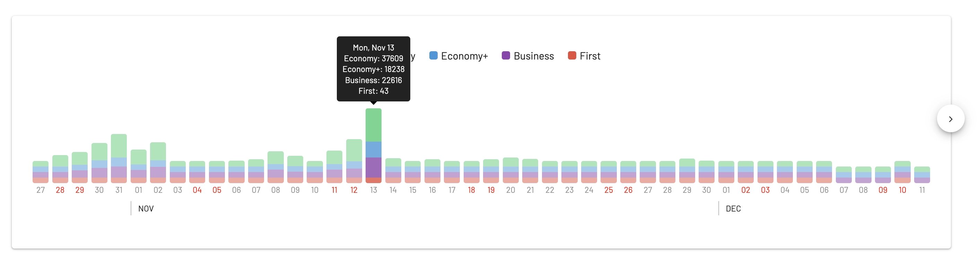Click the red date label 25
This screenshot has width=980, height=270.
608,190
